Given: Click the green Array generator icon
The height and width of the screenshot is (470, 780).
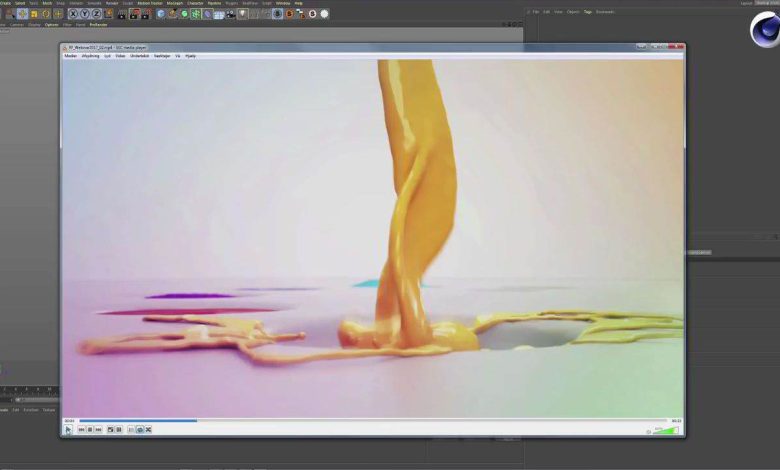Looking at the screenshot, I should pyautogui.click(x=195, y=14).
